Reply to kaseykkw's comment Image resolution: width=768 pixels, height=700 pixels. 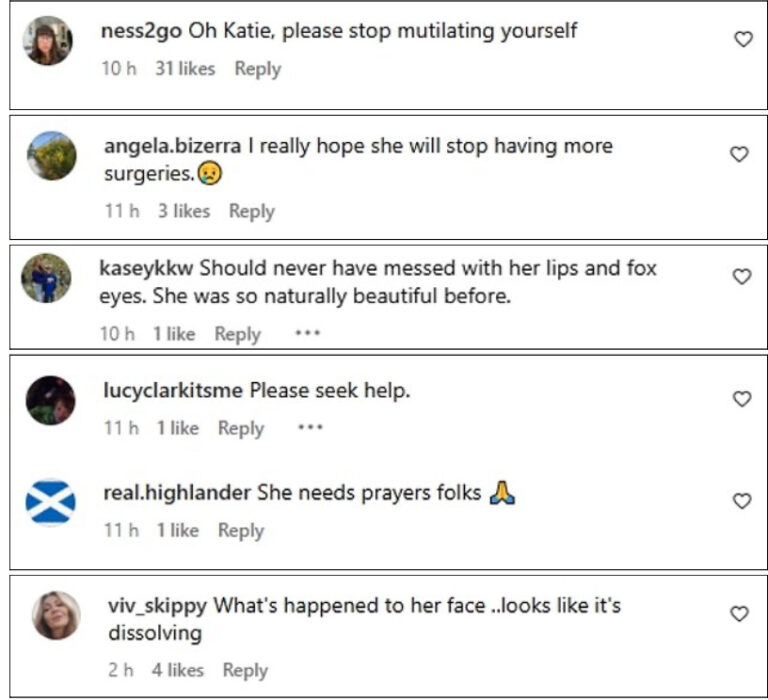pos(238,335)
